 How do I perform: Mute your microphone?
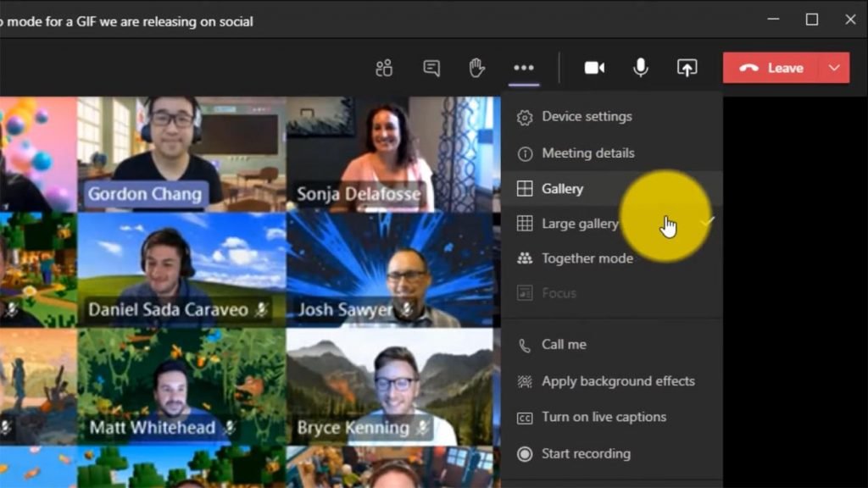point(640,67)
